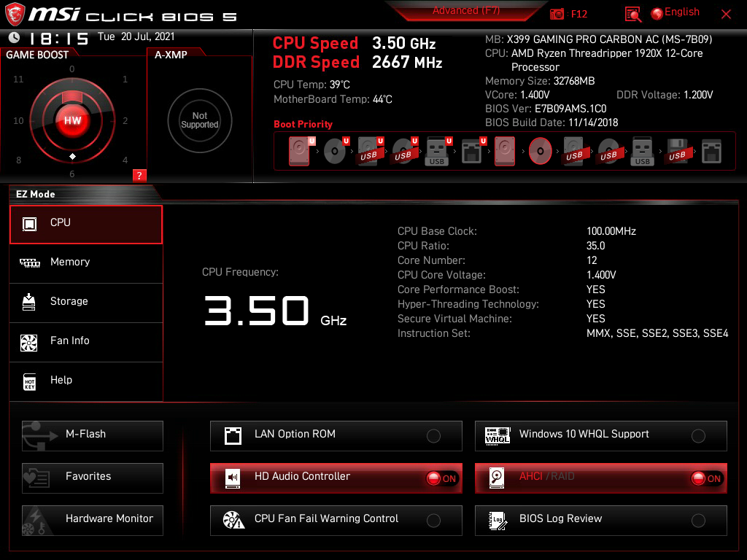Select the legacy USB hard disk boot icon
Viewport: 747px width, 560px height.
click(575, 151)
